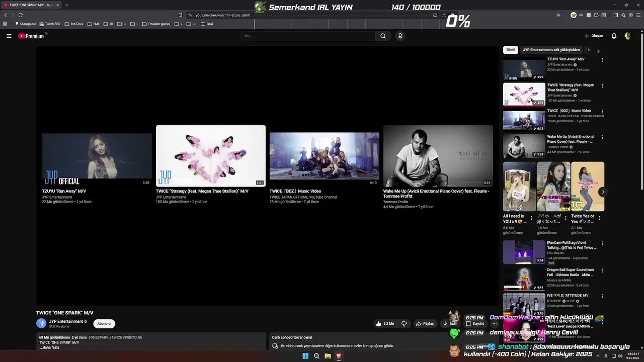Open a new browser tab
644x362 pixels.
66,5
